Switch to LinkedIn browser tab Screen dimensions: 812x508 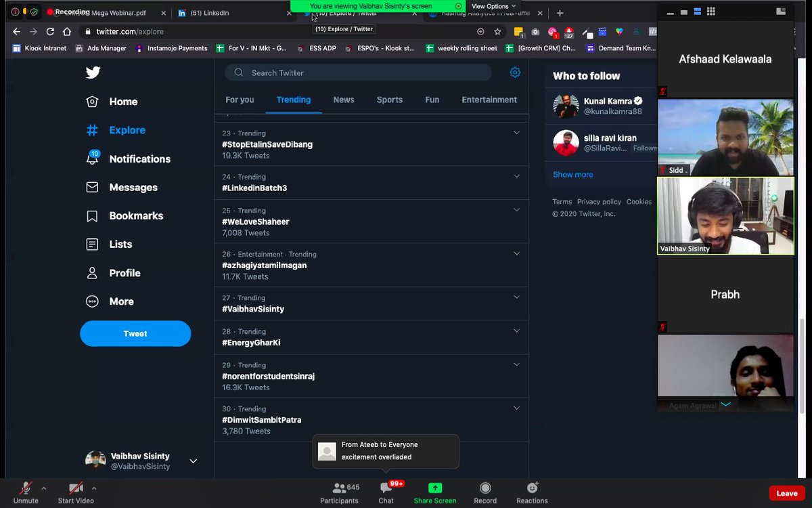235,13
